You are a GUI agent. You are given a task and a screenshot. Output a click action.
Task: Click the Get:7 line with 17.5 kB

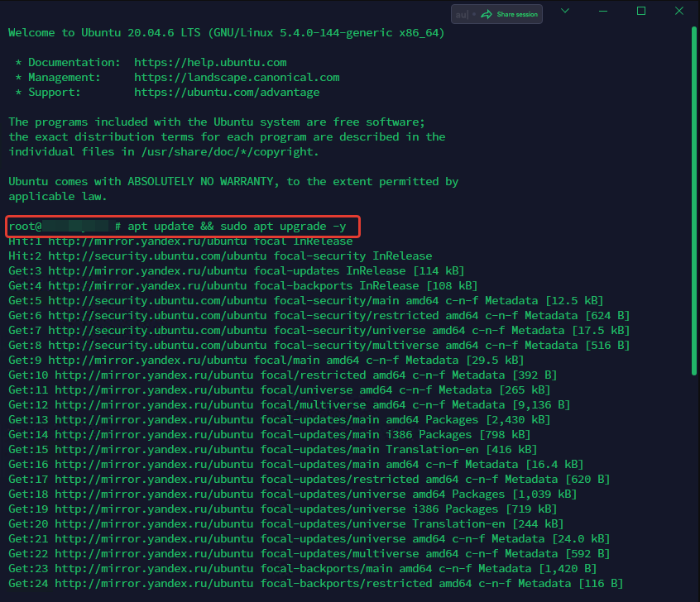[x=319, y=330]
